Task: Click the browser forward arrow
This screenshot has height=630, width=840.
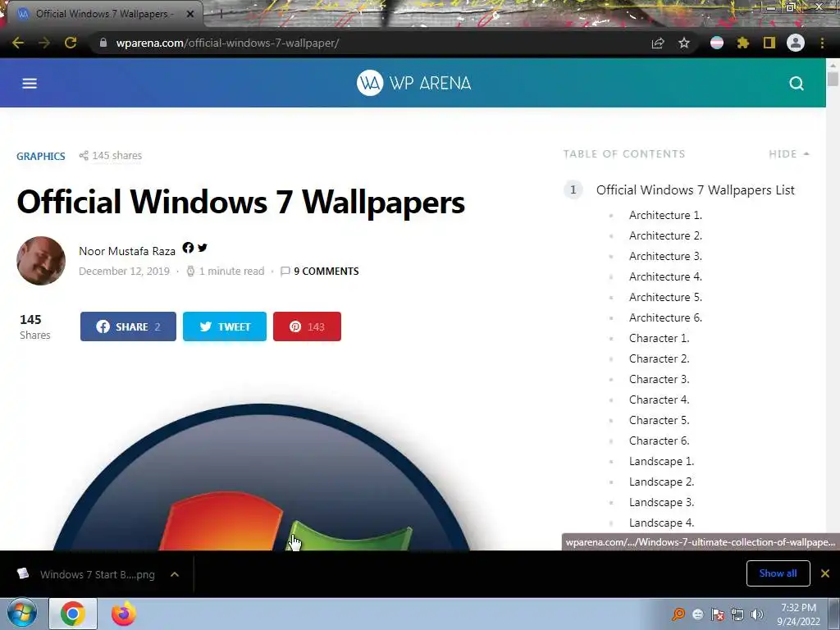Action: pos(44,43)
